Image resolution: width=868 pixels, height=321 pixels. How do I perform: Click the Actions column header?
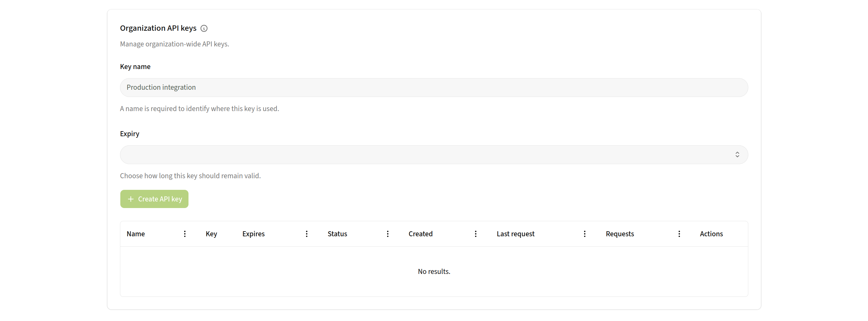(711, 234)
